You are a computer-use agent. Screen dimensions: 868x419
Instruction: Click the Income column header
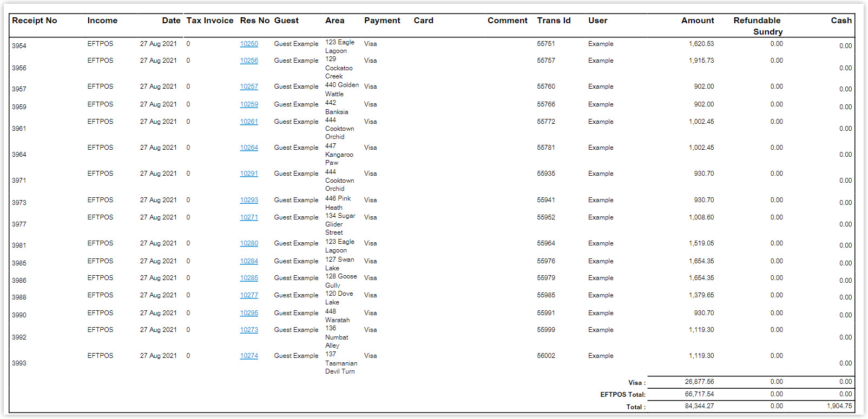point(102,21)
